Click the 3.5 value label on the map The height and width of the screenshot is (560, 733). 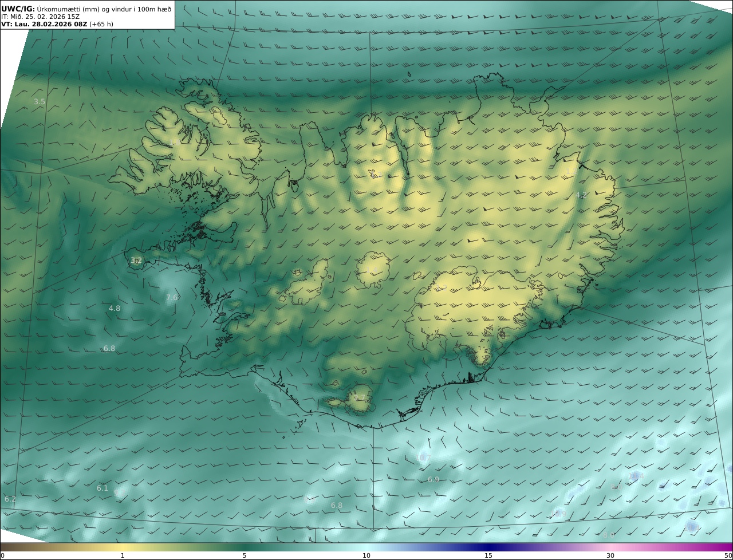point(40,101)
